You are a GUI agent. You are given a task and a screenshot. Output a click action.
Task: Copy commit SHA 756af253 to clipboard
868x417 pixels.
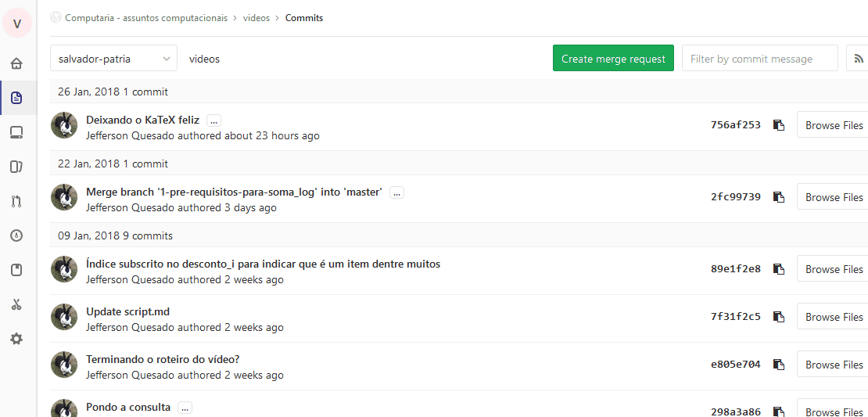point(779,125)
